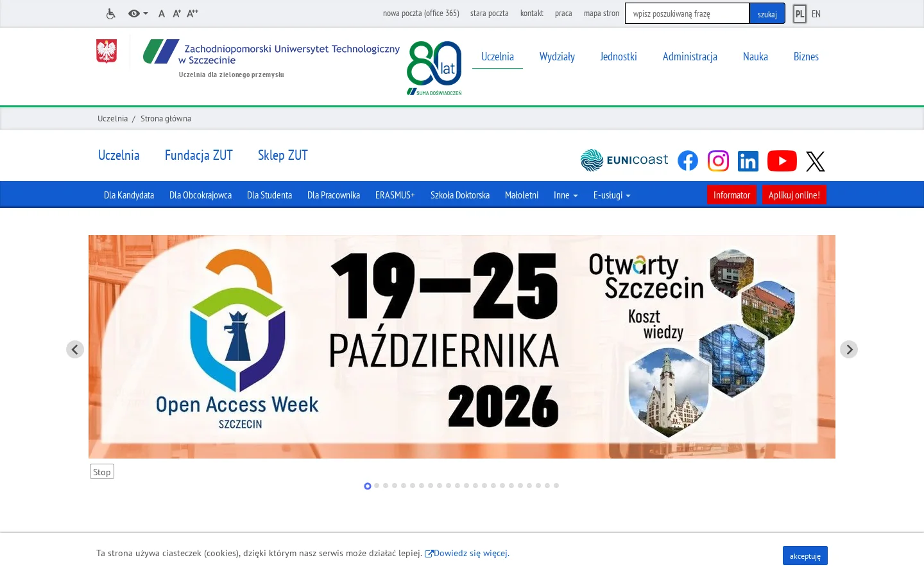The height and width of the screenshot is (578, 924).
Task: Open the ERASMUS+ navigation link
Action: 395,195
